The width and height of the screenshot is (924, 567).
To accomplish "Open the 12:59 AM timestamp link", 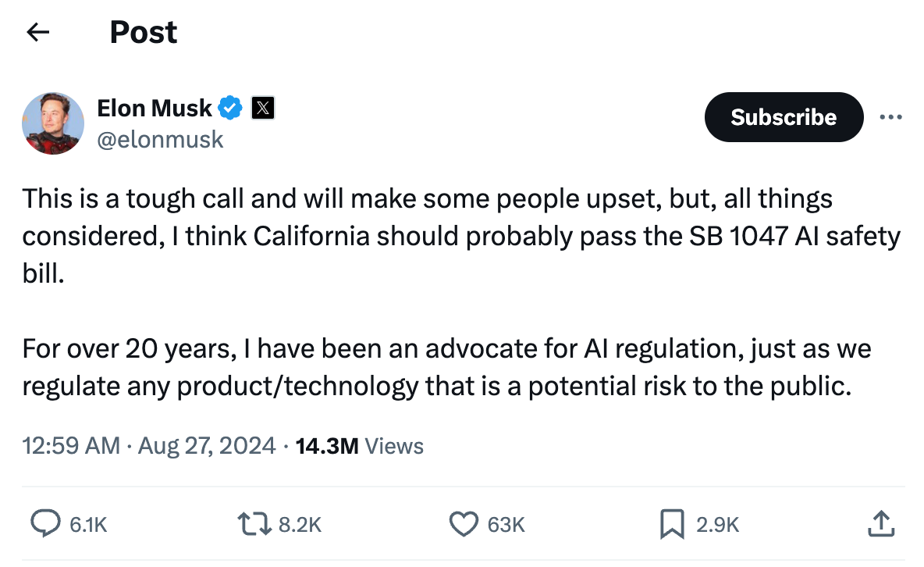I will [71, 445].
